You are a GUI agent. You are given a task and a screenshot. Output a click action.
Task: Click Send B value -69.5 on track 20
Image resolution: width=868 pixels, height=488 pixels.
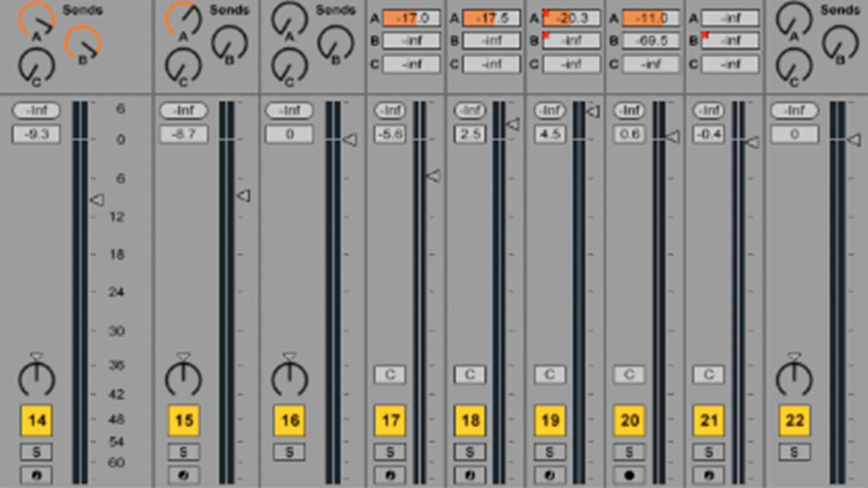pyautogui.click(x=651, y=41)
